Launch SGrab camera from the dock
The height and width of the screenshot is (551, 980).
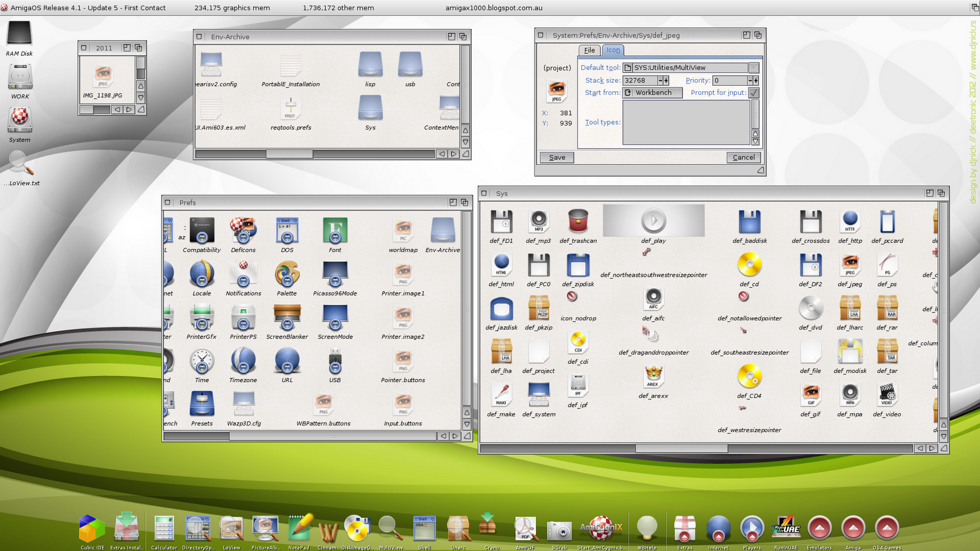(559, 530)
